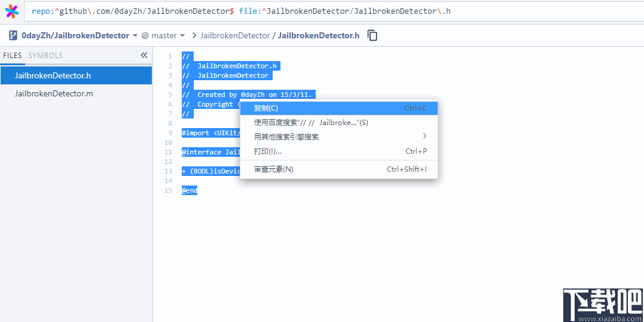The height and width of the screenshot is (322, 644).
Task: Open JailbrokenDetector.h in file list
Action: pos(77,75)
